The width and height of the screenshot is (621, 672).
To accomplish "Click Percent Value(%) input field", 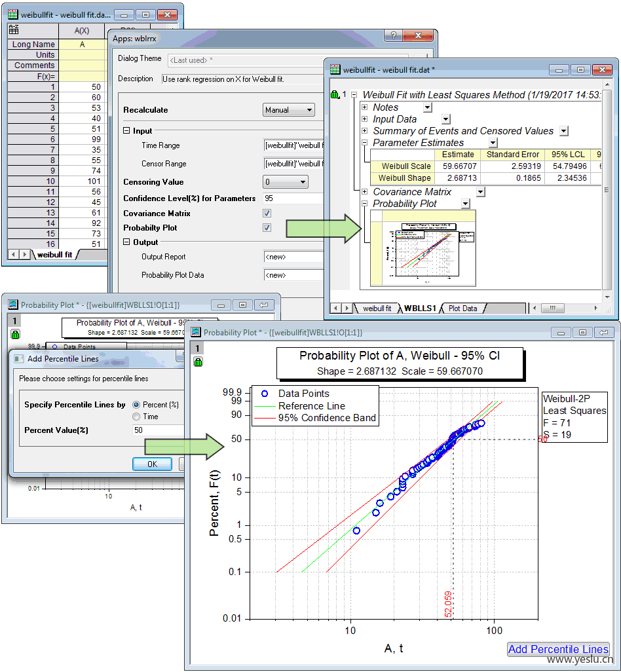I will [158, 430].
